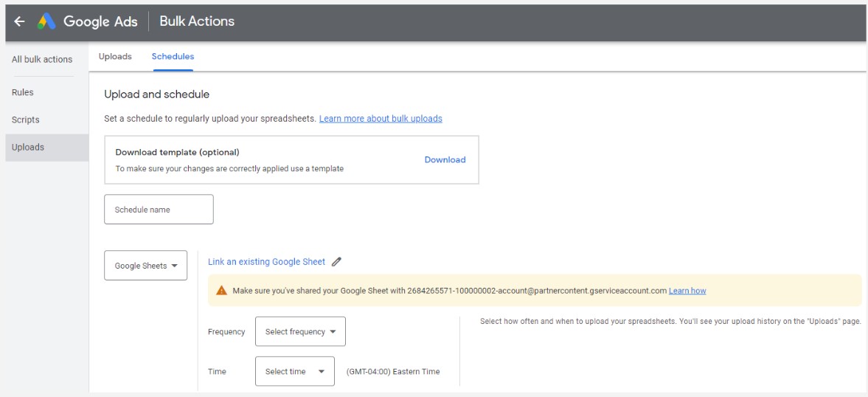Focus the Schedule name input field
This screenshot has height=397, width=868.
coord(159,210)
